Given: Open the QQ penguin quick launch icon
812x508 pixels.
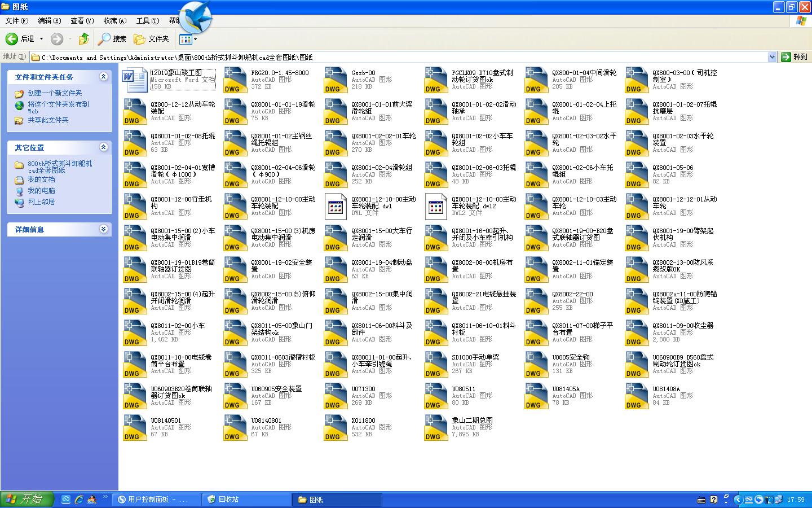Looking at the screenshot, I should click(92, 500).
